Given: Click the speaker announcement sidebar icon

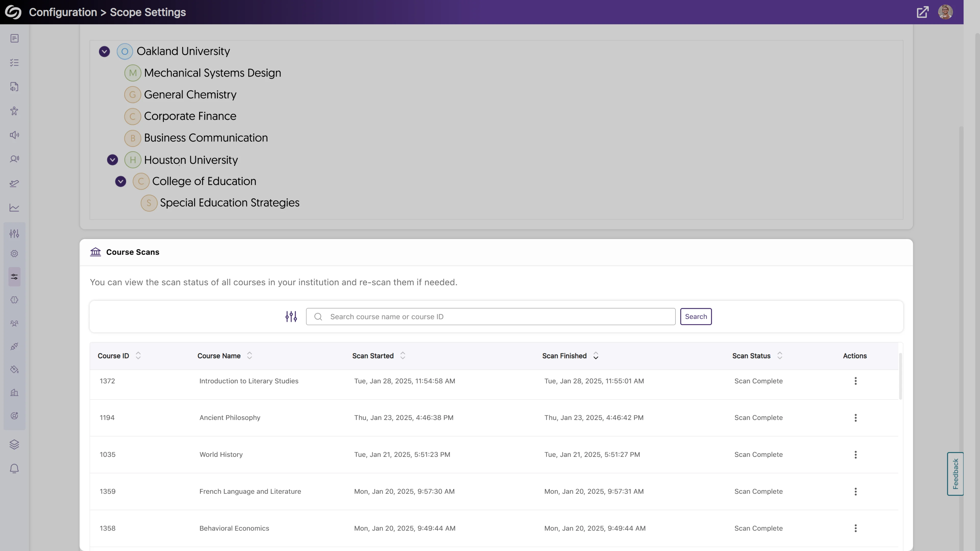Looking at the screenshot, I should pyautogui.click(x=14, y=135).
